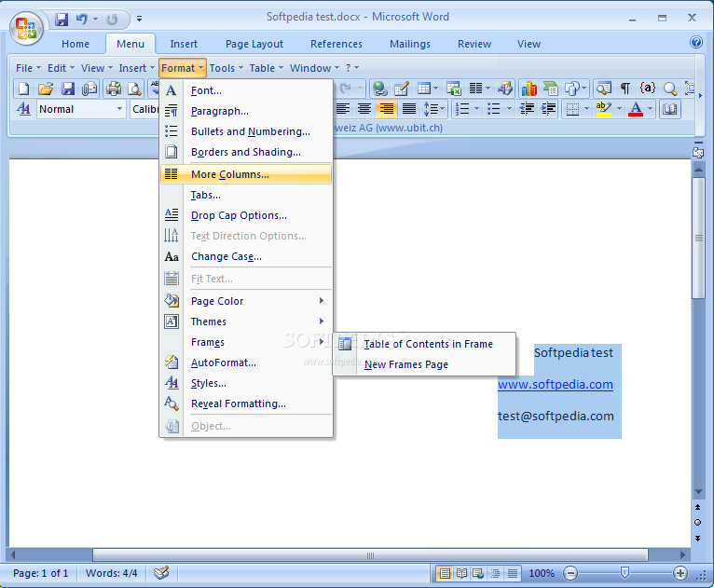
Task: Click the Save icon in Quick Access Toolbar
Action: coord(62,20)
